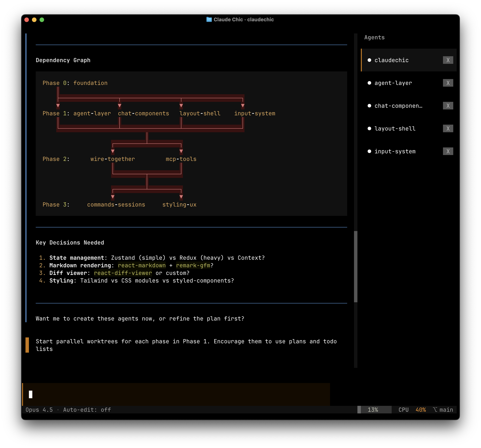Click the yellow minimize window button
The height and width of the screenshot is (448, 481).
click(34, 20)
